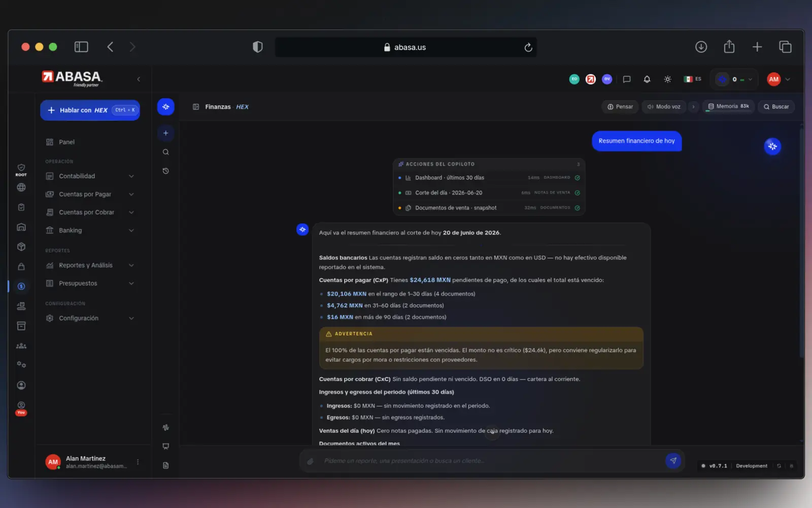This screenshot has height=508, width=812.
Task: Click floating HEX sparkle button at right
Action: pos(772,146)
